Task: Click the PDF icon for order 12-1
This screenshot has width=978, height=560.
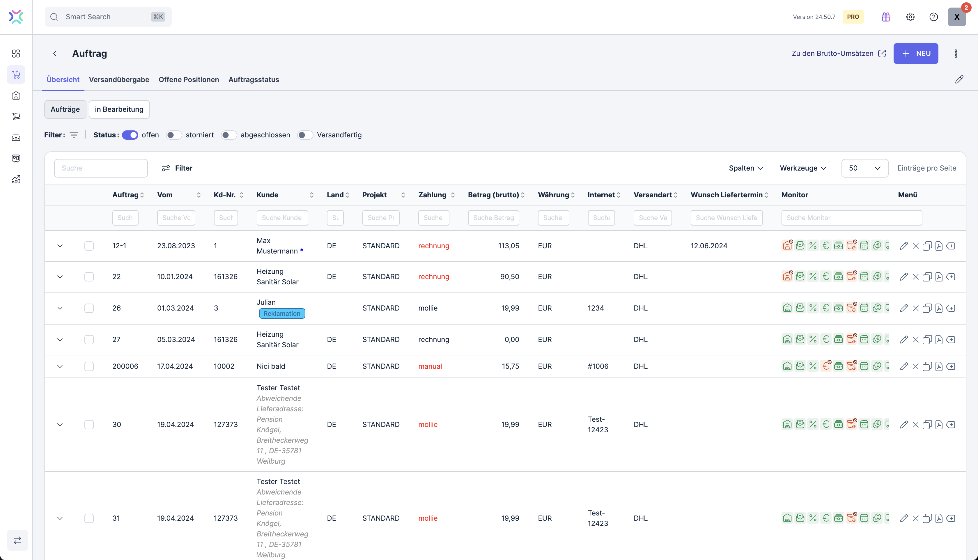Action: [x=939, y=246]
